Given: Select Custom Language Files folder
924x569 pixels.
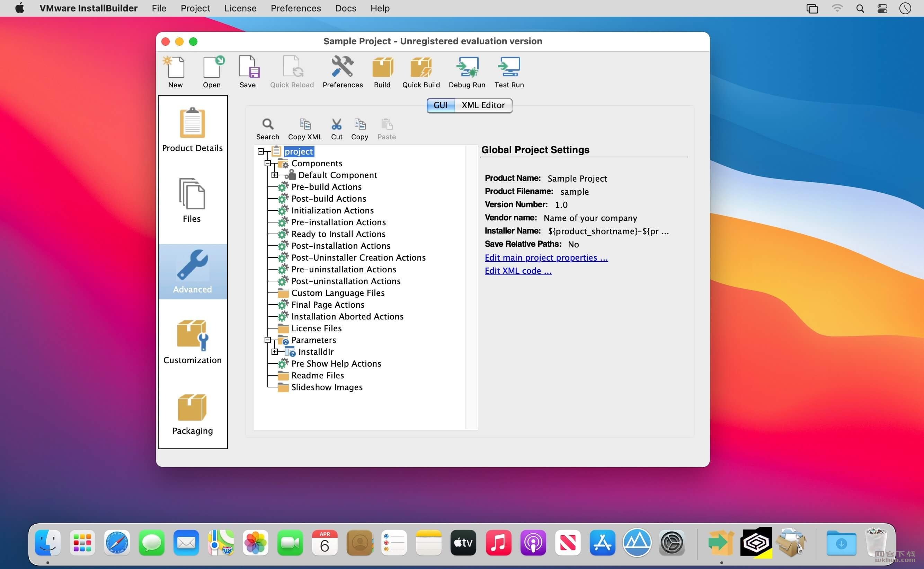Looking at the screenshot, I should pos(338,293).
